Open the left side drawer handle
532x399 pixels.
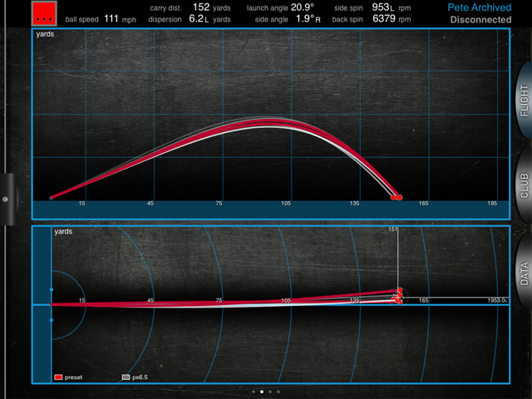click(6, 199)
